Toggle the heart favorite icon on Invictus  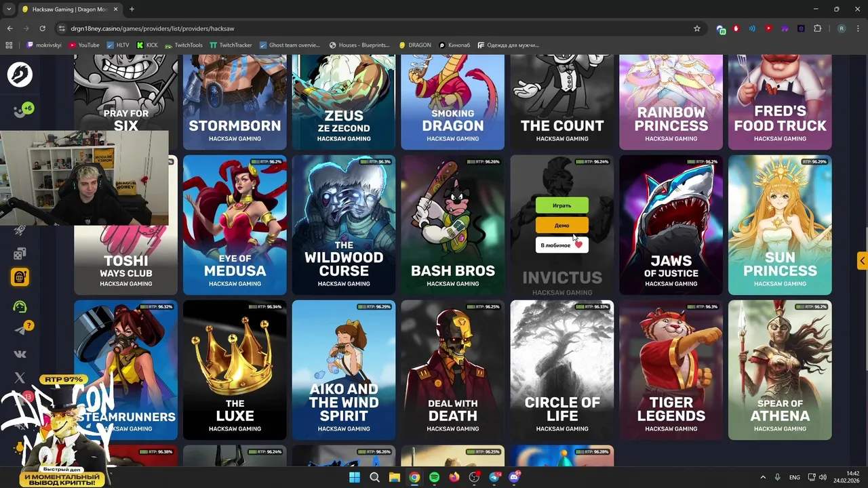[x=578, y=245]
